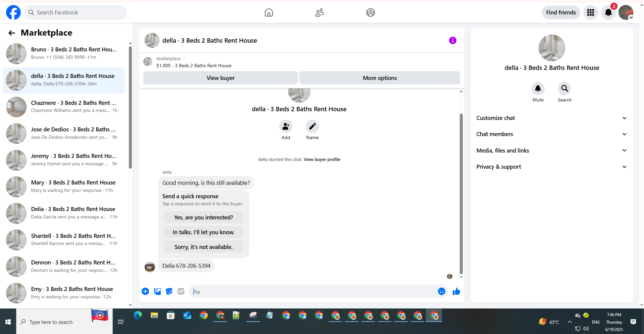This screenshot has width=644, height=334.
Task: Open the taskbar clock showing 7:46 PM
Action: [614, 322]
